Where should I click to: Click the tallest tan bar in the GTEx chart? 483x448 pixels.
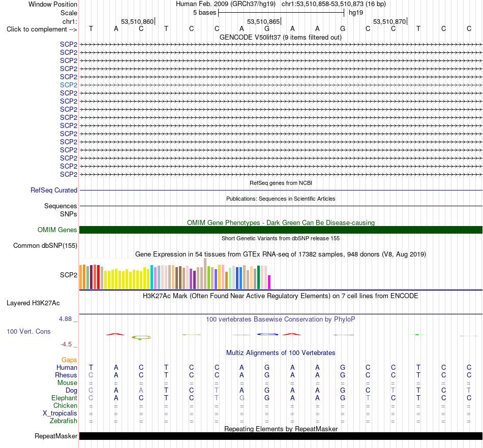tap(205, 274)
